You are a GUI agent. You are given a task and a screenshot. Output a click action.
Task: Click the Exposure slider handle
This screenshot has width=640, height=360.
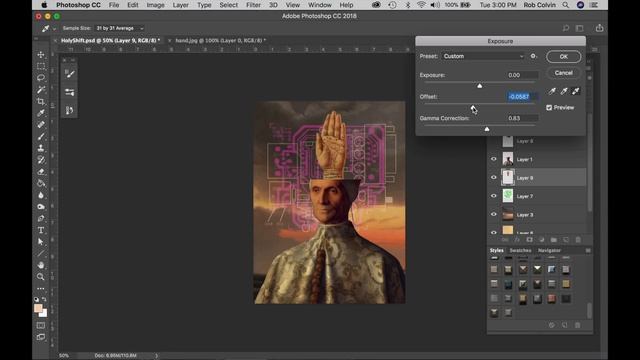tap(480, 86)
